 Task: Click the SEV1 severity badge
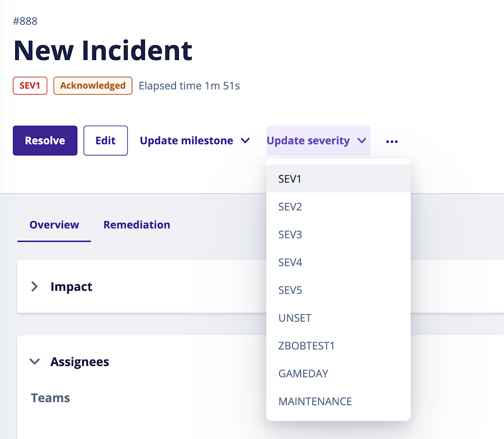30,86
